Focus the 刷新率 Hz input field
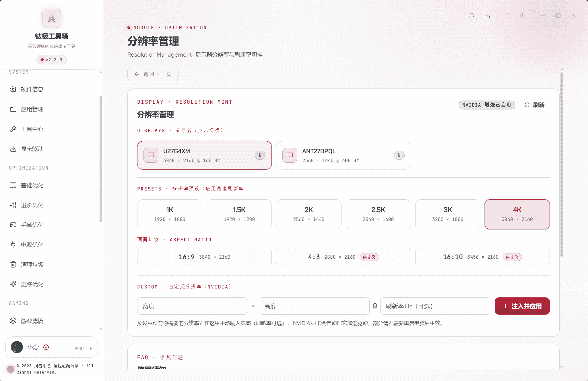 coord(436,306)
